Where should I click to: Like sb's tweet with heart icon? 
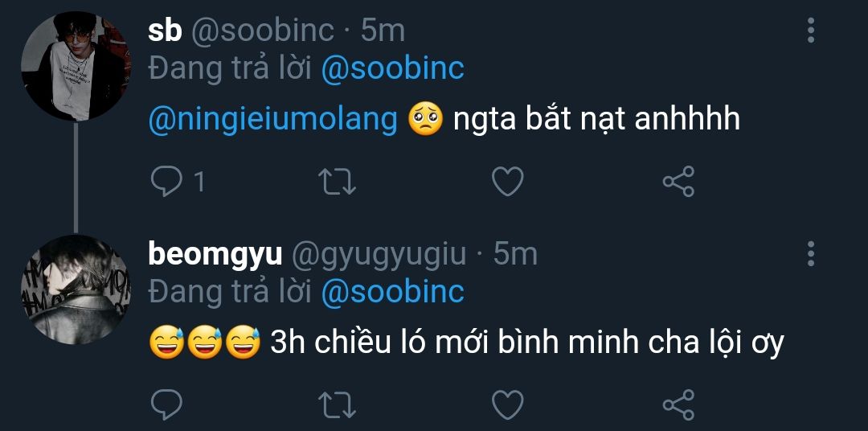click(507, 183)
